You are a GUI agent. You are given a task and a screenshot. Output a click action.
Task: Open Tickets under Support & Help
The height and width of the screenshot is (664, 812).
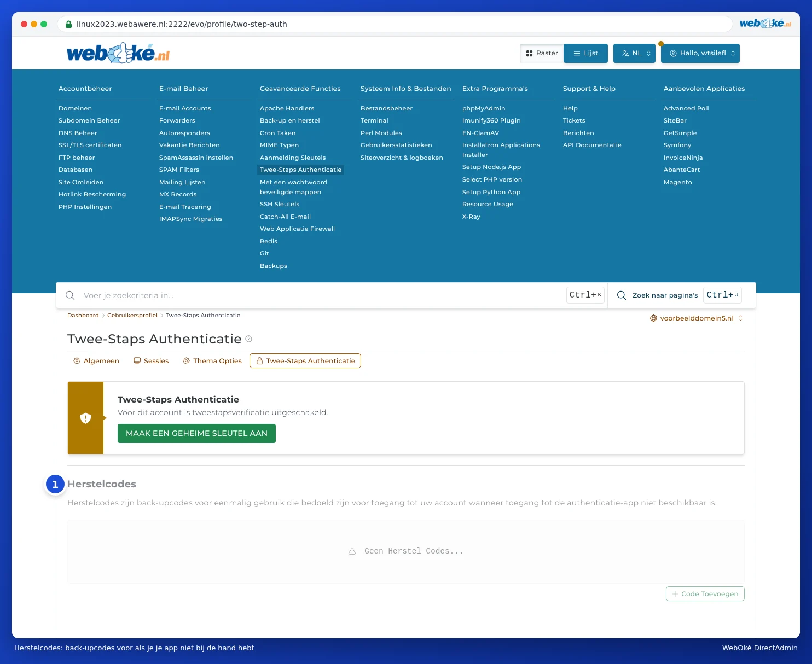[574, 120]
